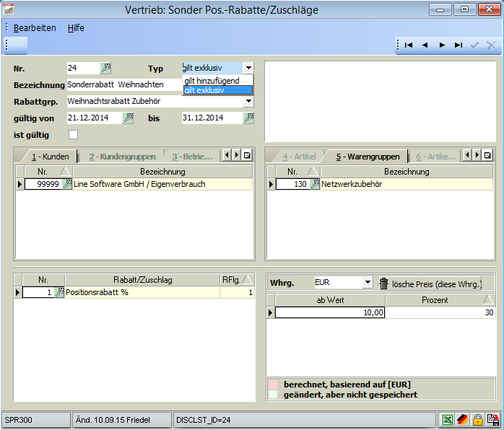504x430 pixels.
Task: Sort Warengruppen by Nr. column header
Action: point(298,172)
